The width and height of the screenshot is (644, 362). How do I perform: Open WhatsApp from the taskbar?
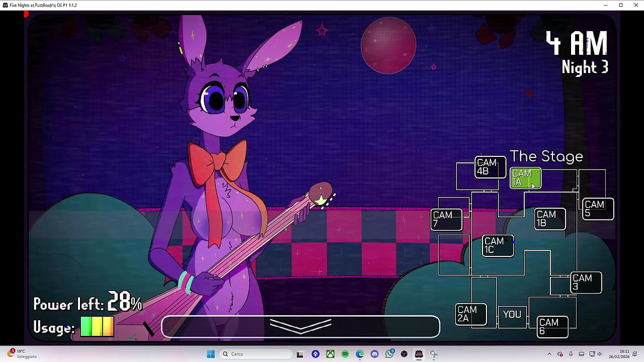pos(389,354)
